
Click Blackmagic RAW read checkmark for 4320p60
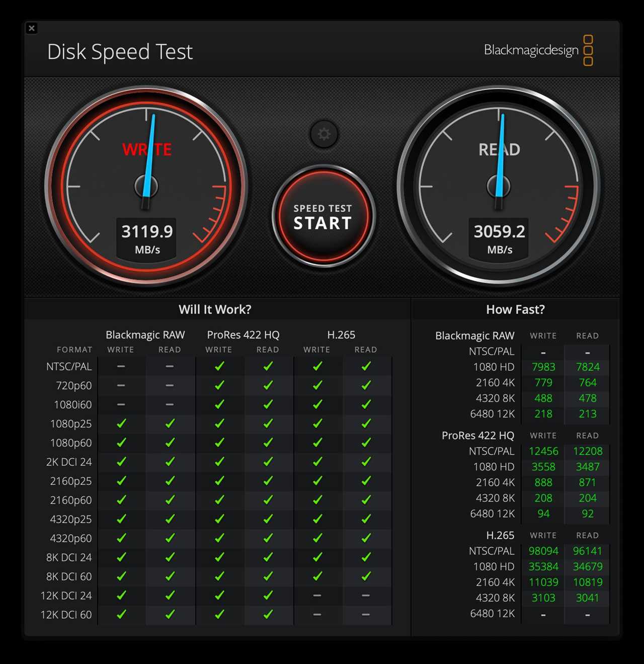pyautogui.click(x=170, y=538)
